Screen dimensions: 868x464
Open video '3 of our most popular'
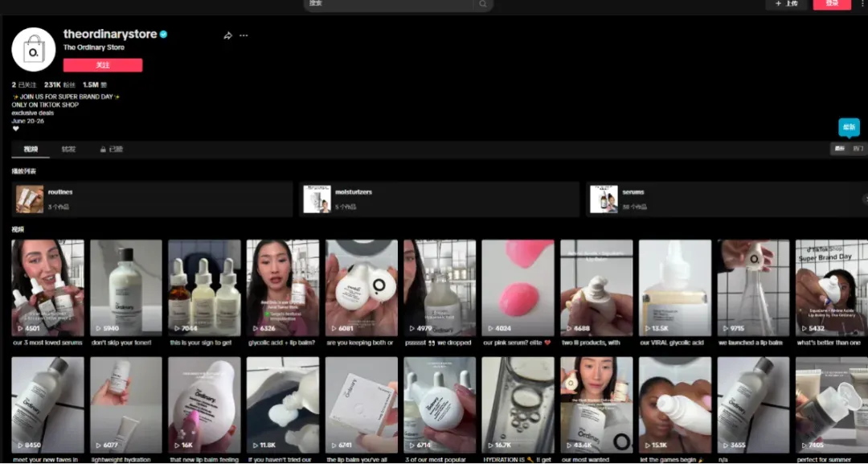[440, 405]
